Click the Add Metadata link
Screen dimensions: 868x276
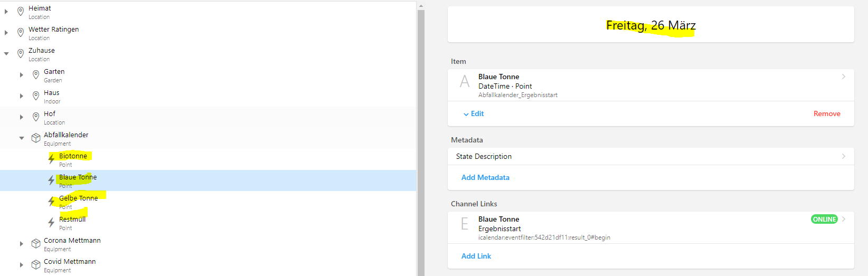485,178
